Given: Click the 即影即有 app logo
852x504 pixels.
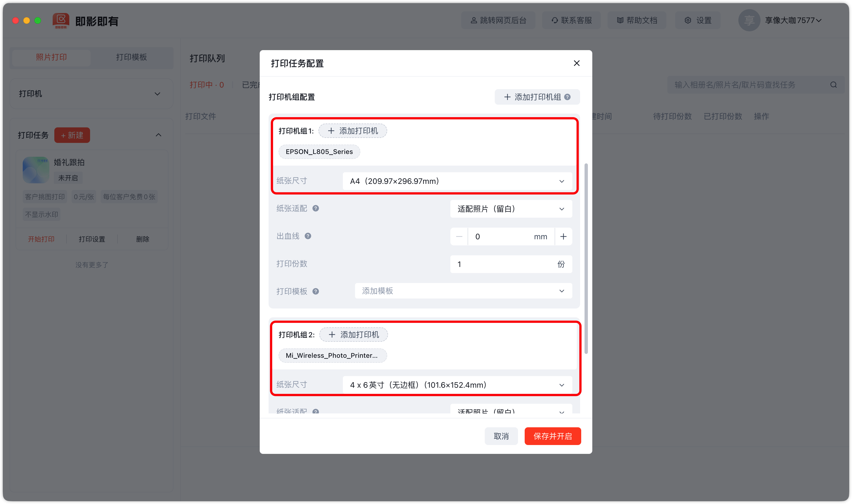Looking at the screenshot, I should coord(61,21).
